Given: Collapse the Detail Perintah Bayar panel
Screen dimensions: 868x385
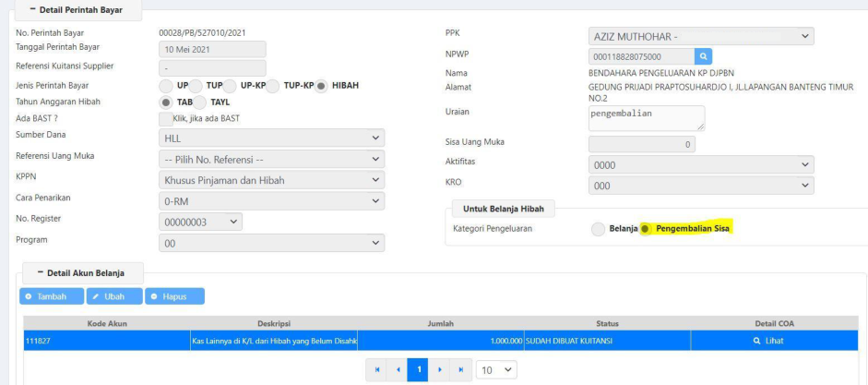Looking at the screenshot, I should pyautogui.click(x=77, y=9).
